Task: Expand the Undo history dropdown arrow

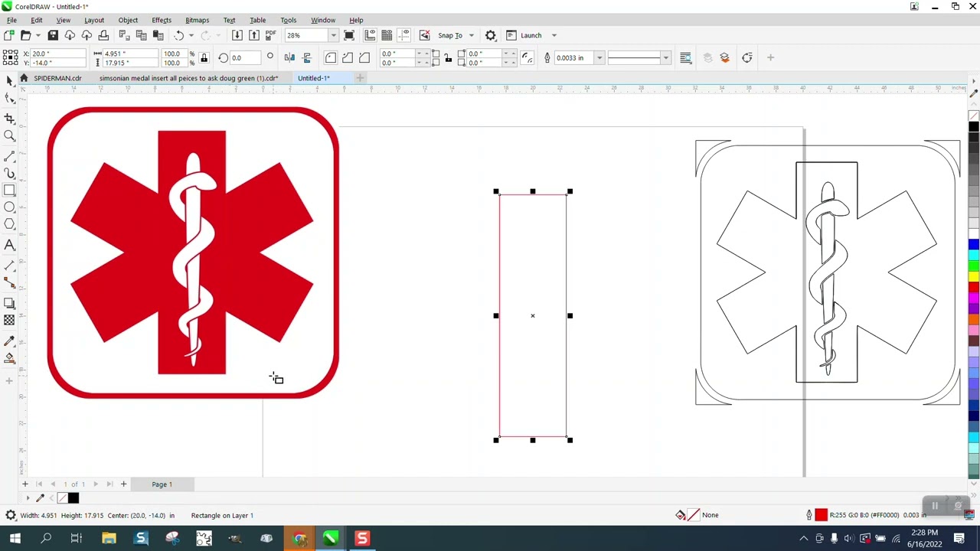Action: (191, 35)
